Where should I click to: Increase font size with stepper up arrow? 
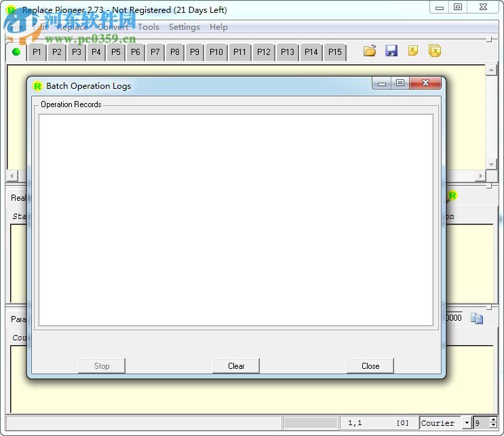(x=494, y=420)
